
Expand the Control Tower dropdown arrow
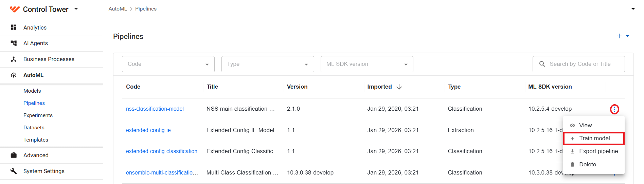pyautogui.click(x=76, y=9)
